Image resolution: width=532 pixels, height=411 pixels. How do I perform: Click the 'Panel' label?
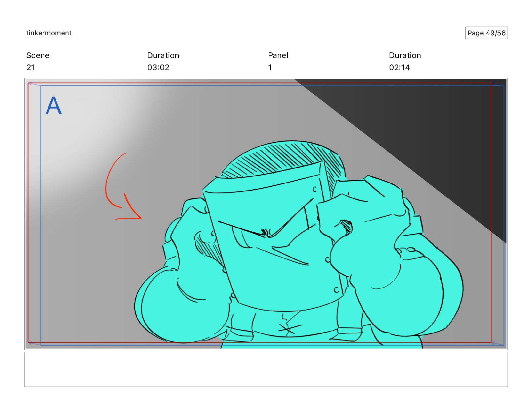click(x=278, y=55)
